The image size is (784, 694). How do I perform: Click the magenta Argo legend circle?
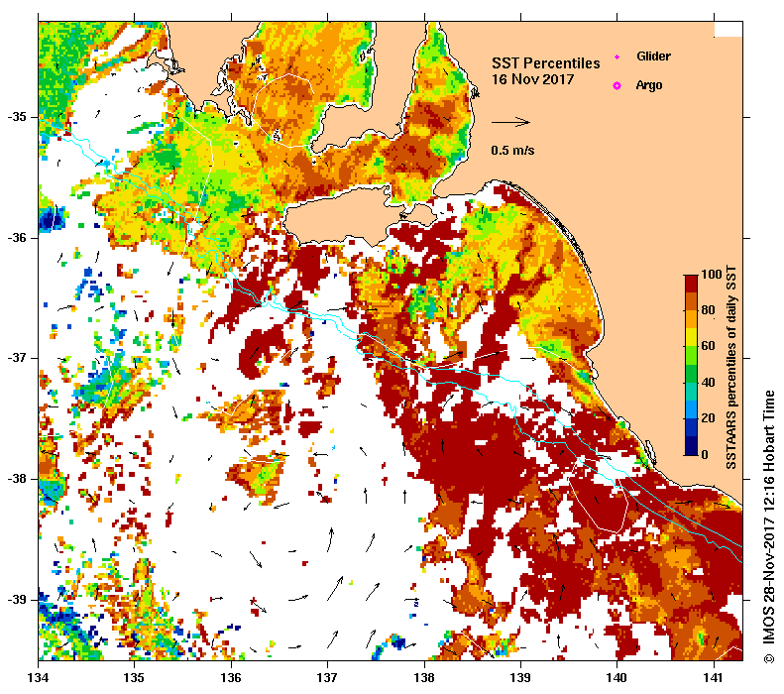pyautogui.click(x=617, y=85)
